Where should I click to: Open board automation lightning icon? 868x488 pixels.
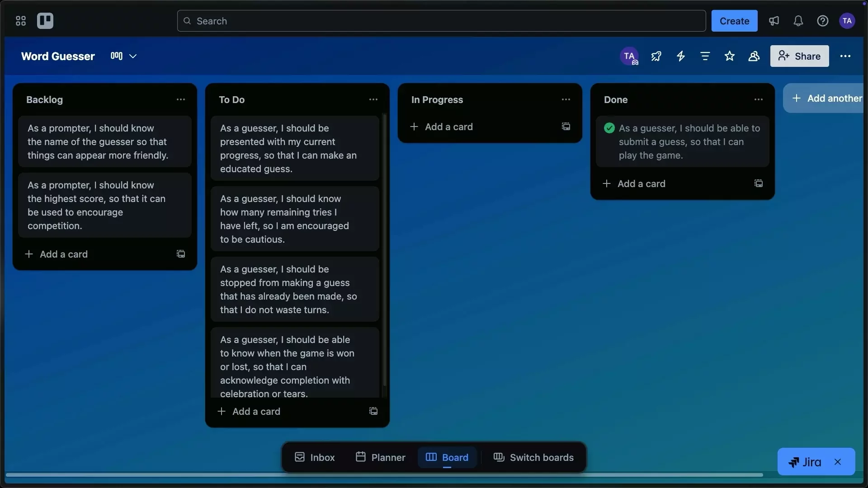pyautogui.click(x=681, y=56)
